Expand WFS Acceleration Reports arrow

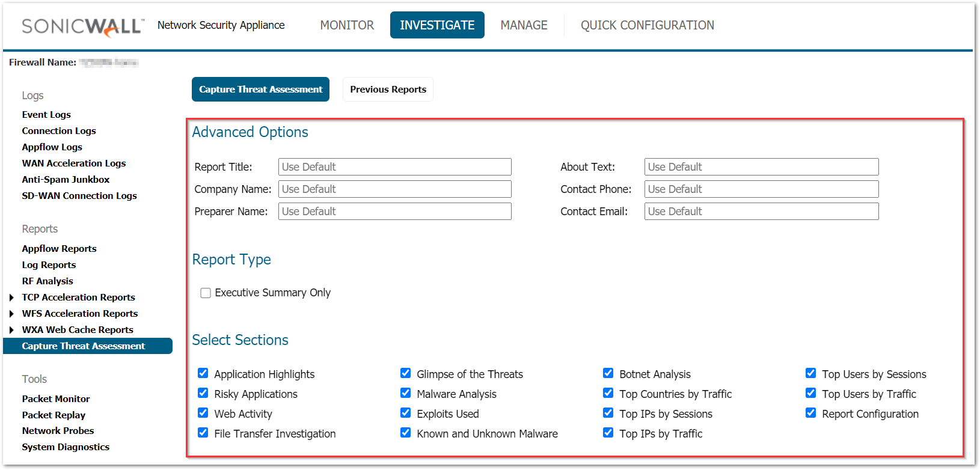coord(11,314)
